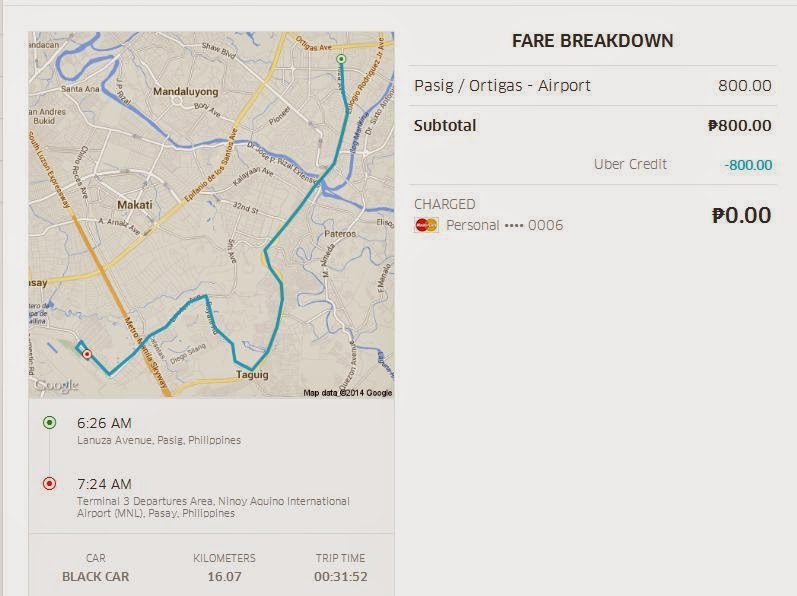
Task: Click the Mastercard card icon
Action: coord(425,225)
